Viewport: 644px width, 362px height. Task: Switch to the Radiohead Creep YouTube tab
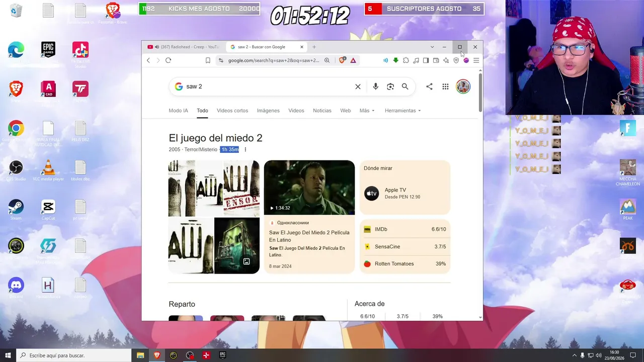(x=184, y=47)
